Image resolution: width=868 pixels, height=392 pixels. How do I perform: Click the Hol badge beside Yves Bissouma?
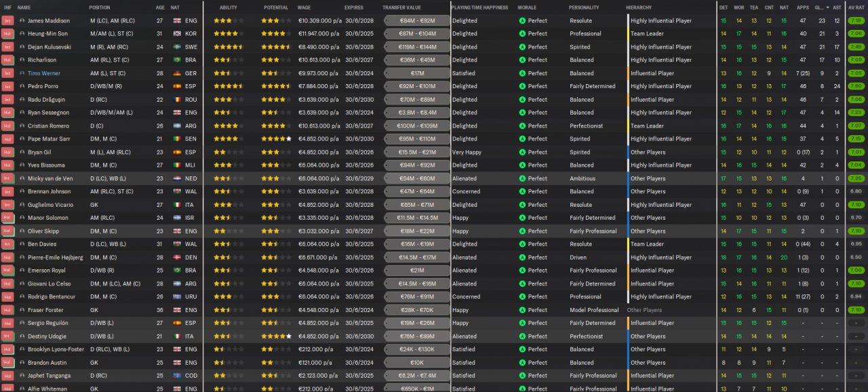click(7, 165)
